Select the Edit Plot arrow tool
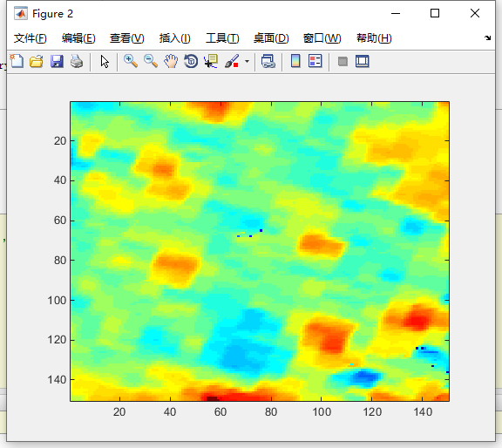Viewport: 502px width, 448px height. 105,61
